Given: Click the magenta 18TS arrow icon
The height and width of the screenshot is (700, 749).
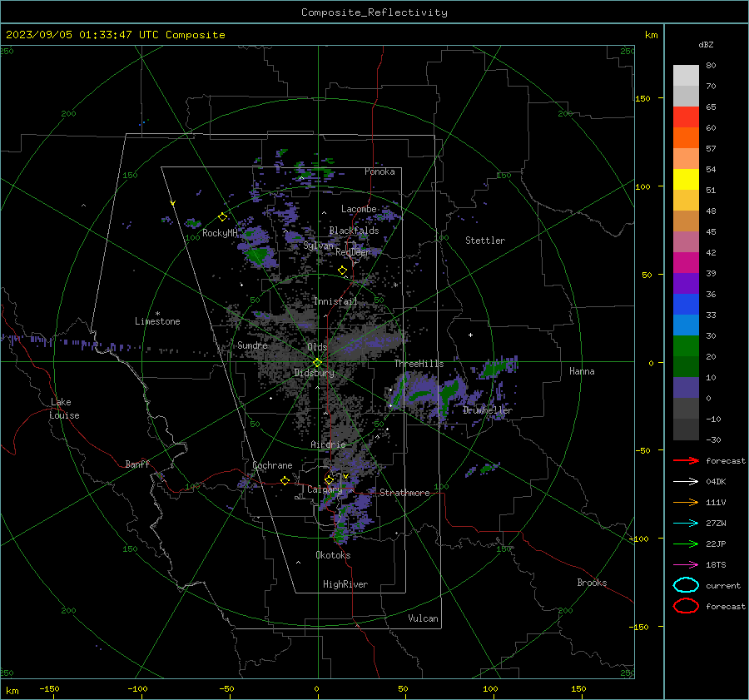Looking at the screenshot, I should 686,565.
